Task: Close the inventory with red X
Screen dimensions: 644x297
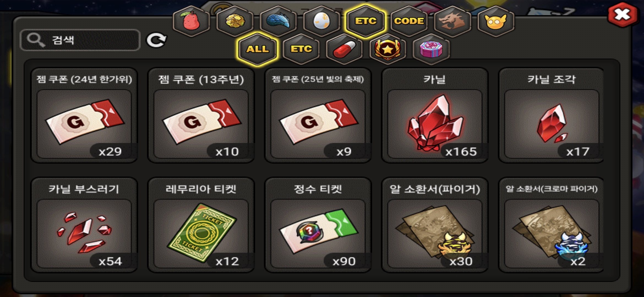Action: tap(622, 15)
